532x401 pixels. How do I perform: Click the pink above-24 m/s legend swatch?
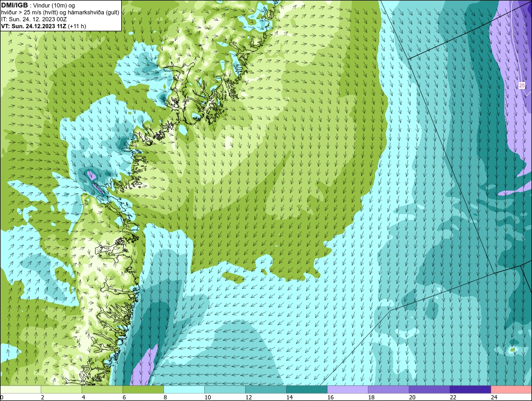pyautogui.click(x=511, y=390)
